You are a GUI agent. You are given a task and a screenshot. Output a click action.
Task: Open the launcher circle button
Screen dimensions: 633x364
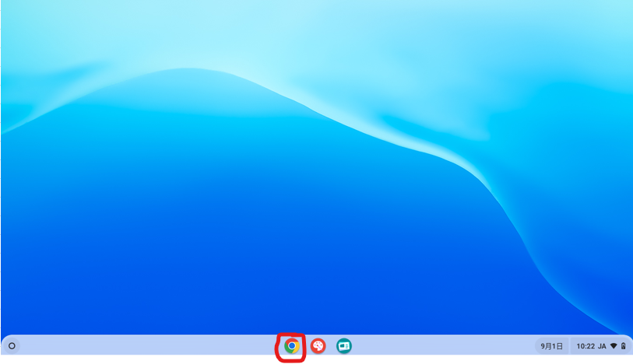[12, 346]
